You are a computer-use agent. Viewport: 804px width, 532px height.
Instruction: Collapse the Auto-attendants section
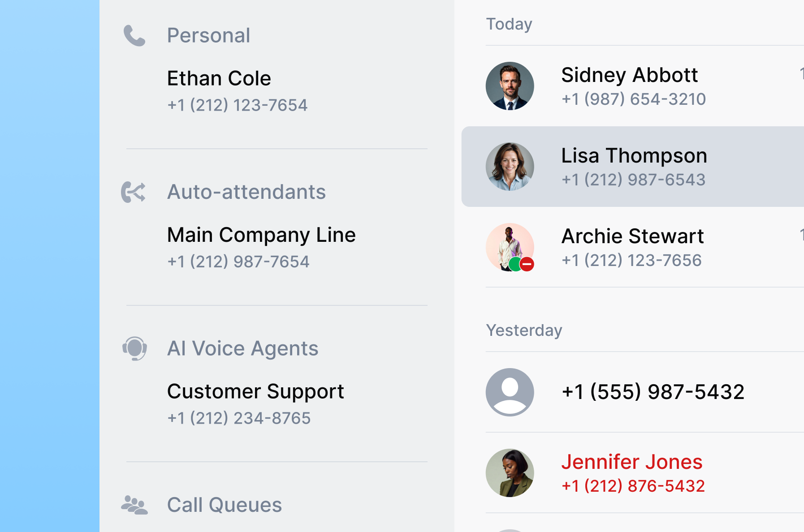[247, 192]
